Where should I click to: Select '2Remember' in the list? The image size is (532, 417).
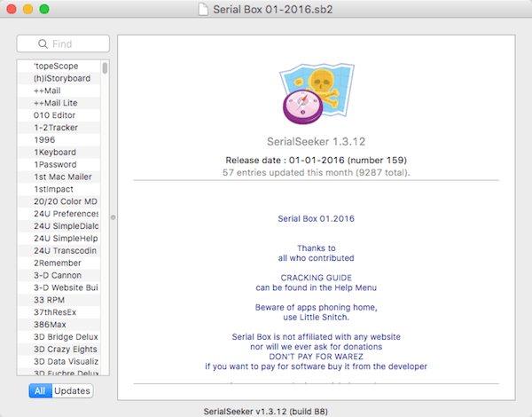[x=59, y=263]
